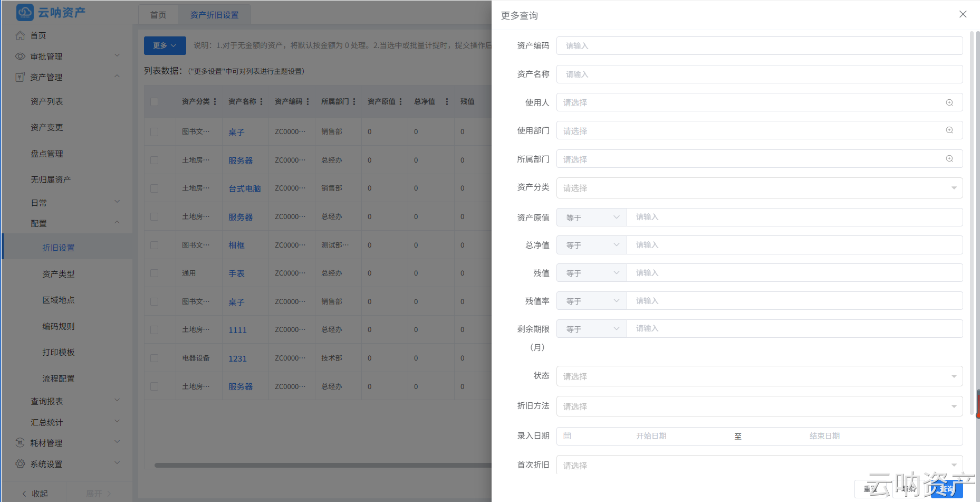
Task: Click the 查询 button
Action: point(947,489)
